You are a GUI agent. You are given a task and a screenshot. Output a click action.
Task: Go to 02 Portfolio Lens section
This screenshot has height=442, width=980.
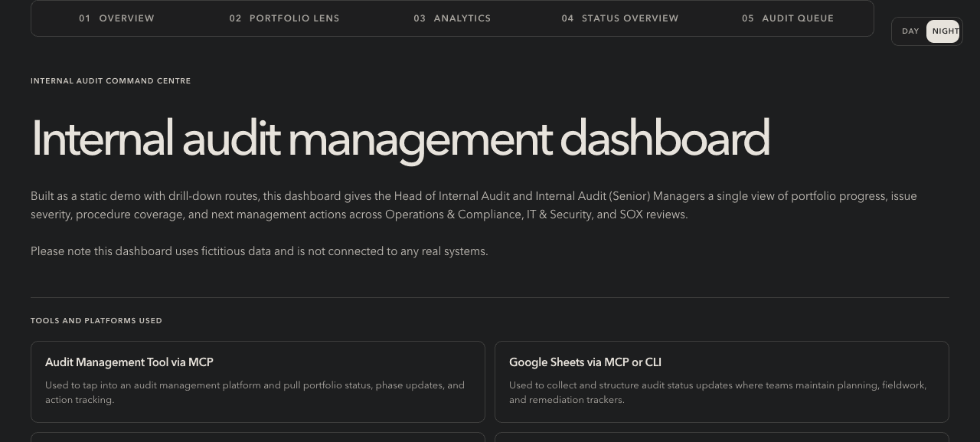284,18
